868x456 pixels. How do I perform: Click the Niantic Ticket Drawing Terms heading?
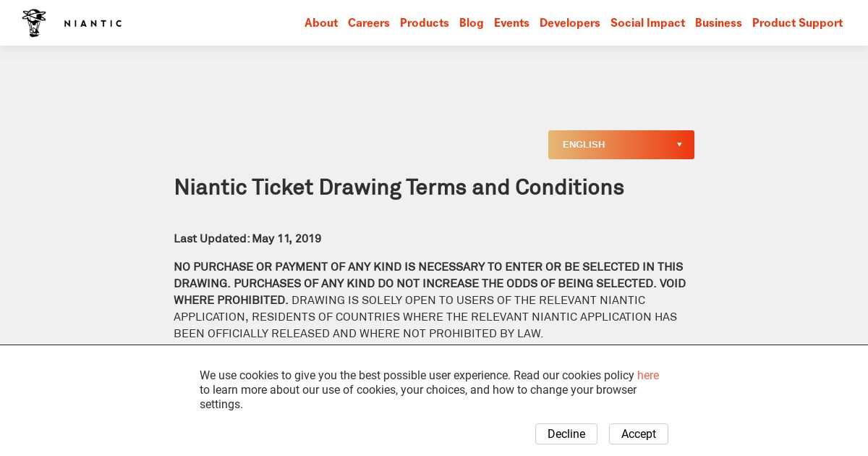tap(399, 187)
